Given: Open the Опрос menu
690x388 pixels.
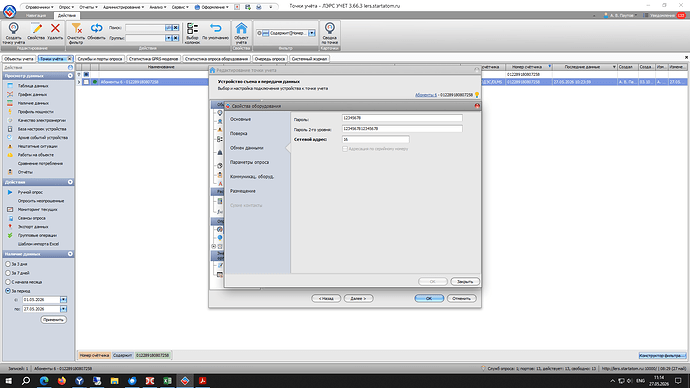Looking at the screenshot, I should [66, 7].
